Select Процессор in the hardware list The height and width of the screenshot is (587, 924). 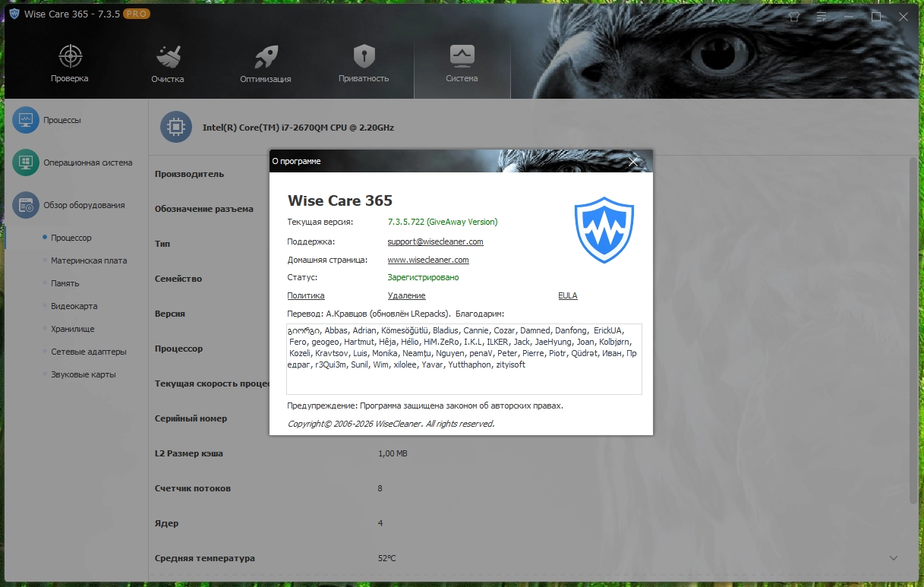click(x=71, y=238)
